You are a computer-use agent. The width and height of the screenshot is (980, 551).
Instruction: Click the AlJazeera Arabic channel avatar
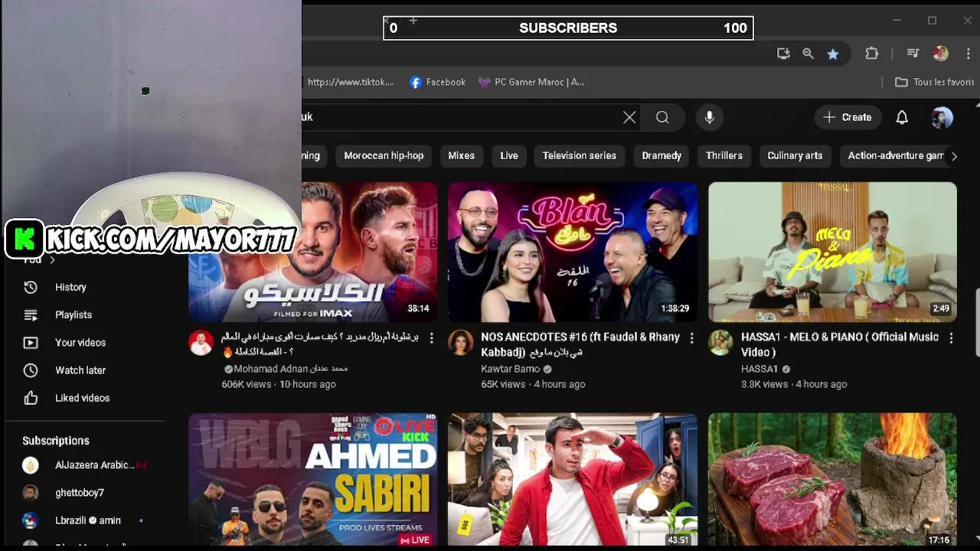[x=31, y=465]
